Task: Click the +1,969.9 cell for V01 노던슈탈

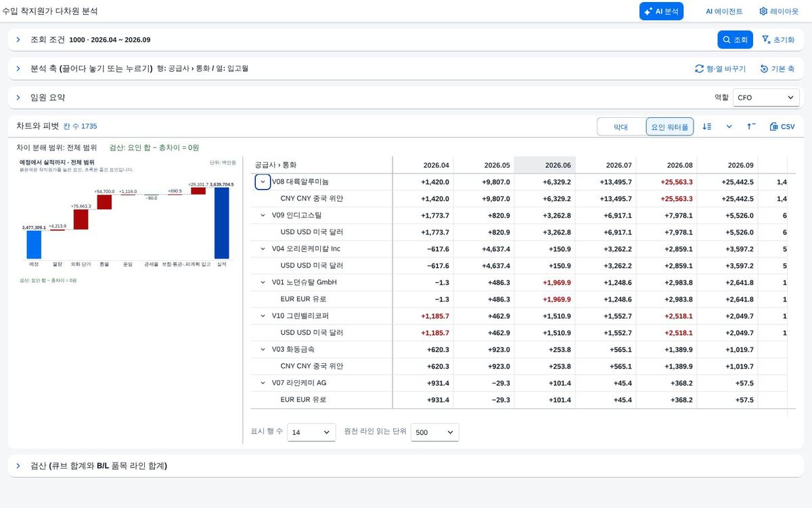Action: (x=545, y=282)
